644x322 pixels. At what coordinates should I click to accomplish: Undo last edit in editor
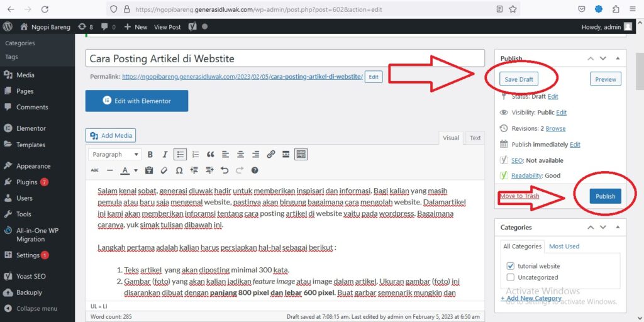[225, 170]
